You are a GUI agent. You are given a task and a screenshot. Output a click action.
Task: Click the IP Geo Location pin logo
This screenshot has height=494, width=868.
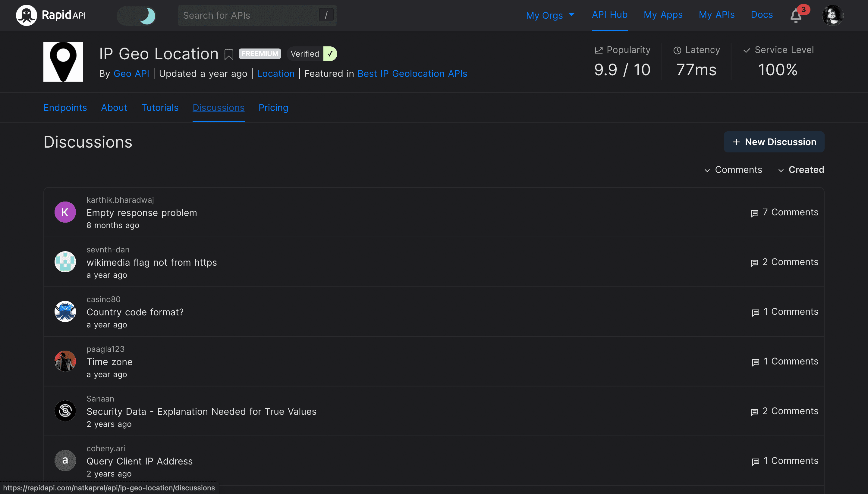tap(63, 62)
